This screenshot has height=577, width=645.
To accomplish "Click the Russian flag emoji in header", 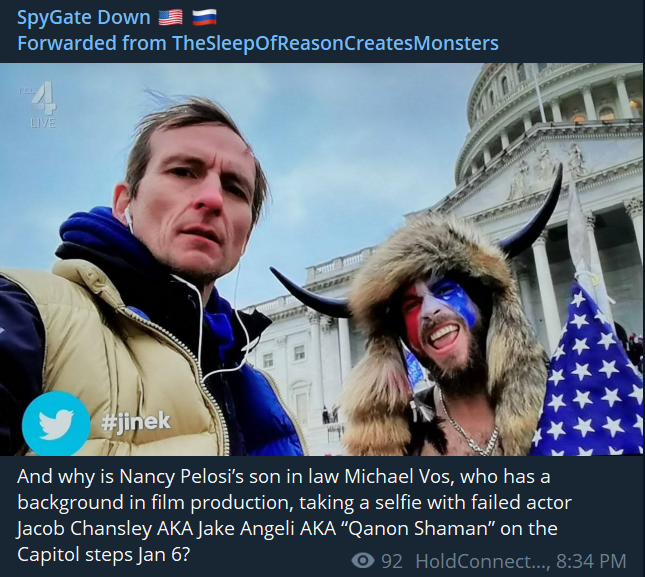I will pyautogui.click(x=203, y=18).
